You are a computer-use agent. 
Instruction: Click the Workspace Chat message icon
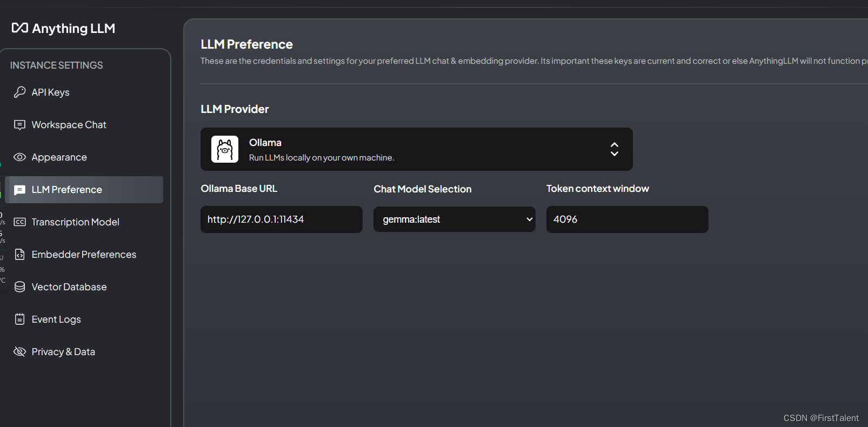coord(20,125)
